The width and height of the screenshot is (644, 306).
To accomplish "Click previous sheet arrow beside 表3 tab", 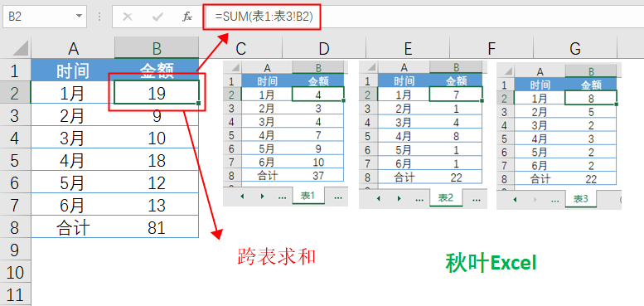I will (x=515, y=200).
